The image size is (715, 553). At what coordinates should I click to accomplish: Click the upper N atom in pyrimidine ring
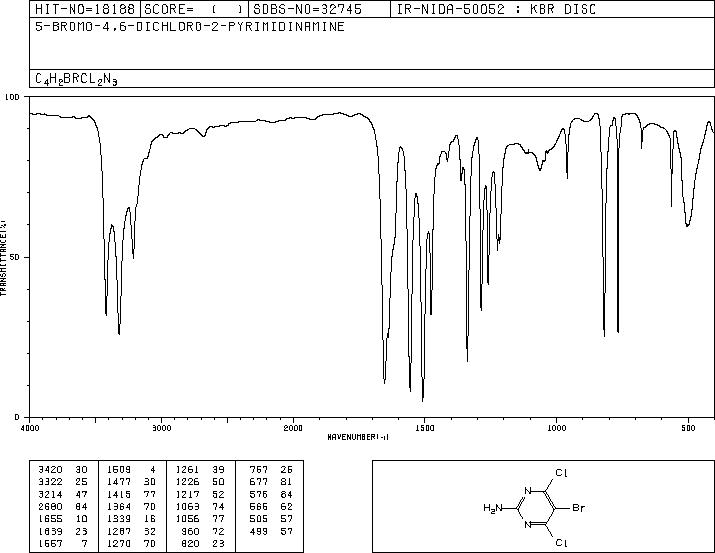pyautogui.click(x=528, y=491)
